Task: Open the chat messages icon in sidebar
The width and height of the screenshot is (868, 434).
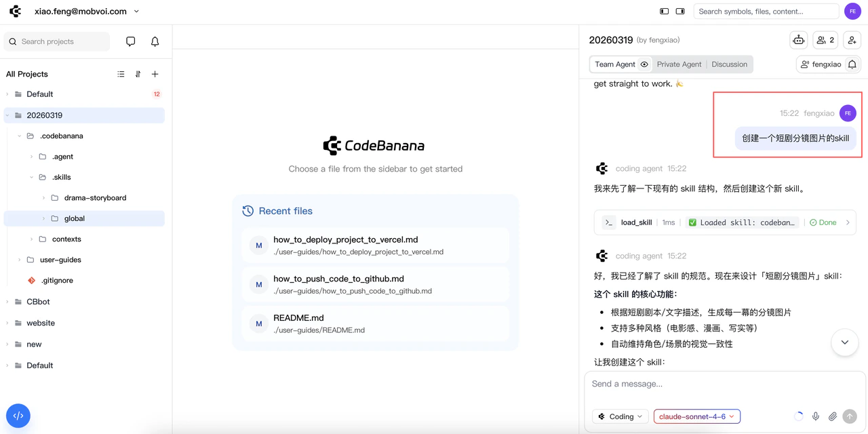Action: coord(131,41)
